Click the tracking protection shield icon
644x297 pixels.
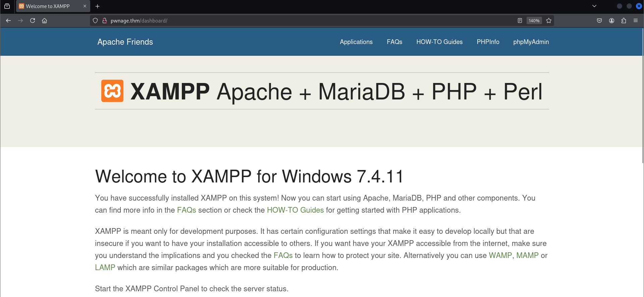(x=95, y=20)
